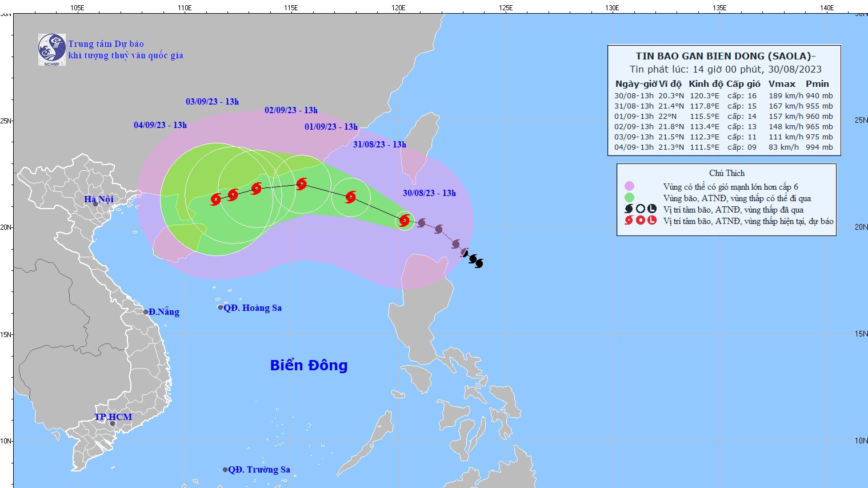Click the TP.HCM city label
The height and width of the screenshot is (488, 868).
click(x=113, y=417)
